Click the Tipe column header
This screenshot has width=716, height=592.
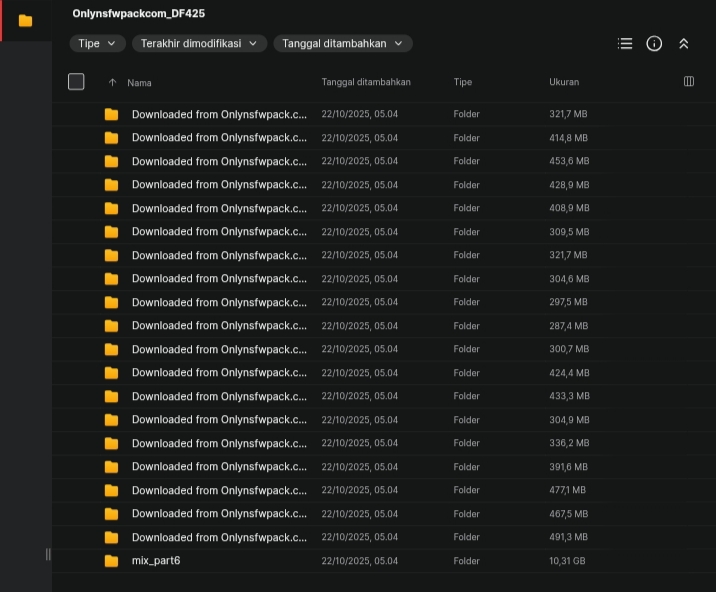[x=462, y=82]
